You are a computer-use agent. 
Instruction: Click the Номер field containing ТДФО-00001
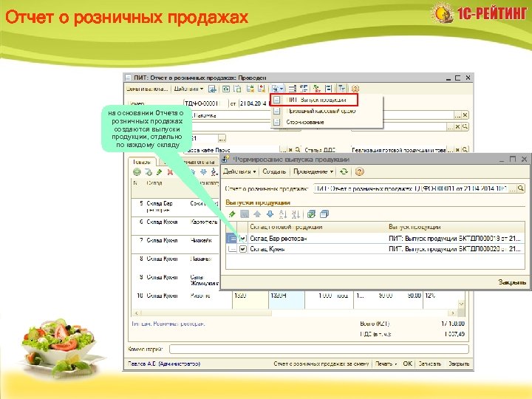click(205, 103)
